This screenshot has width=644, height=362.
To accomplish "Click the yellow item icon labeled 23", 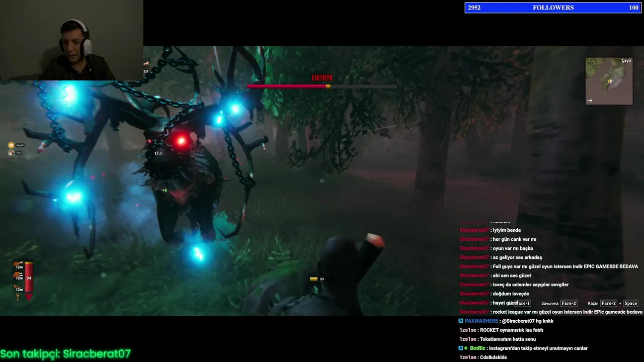I will click(x=313, y=279).
